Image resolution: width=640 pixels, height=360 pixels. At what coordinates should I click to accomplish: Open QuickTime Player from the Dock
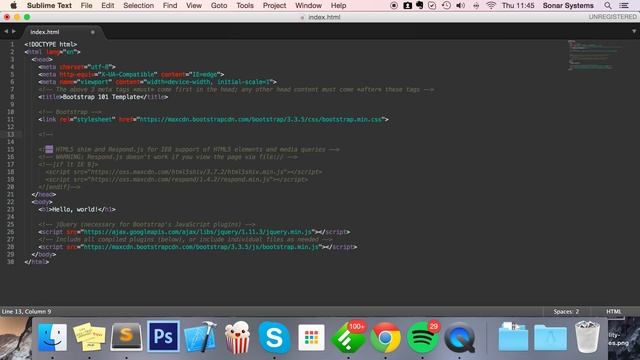[x=460, y=337]
